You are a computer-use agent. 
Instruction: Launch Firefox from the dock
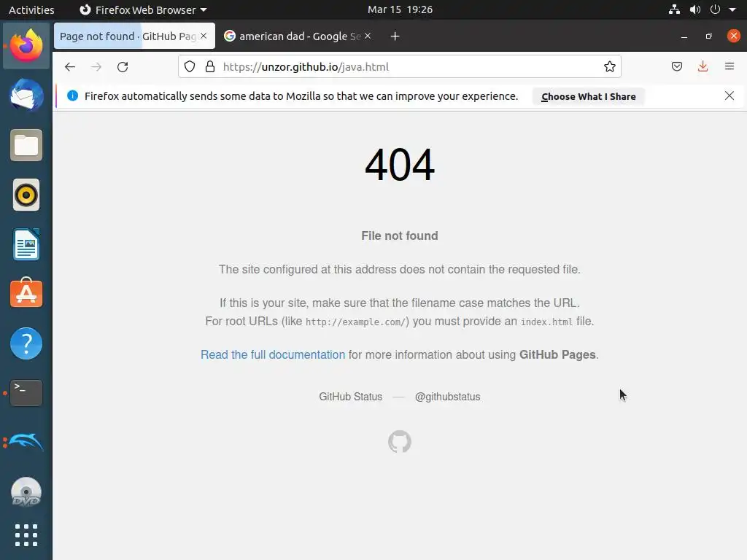[x=26, y=46]
